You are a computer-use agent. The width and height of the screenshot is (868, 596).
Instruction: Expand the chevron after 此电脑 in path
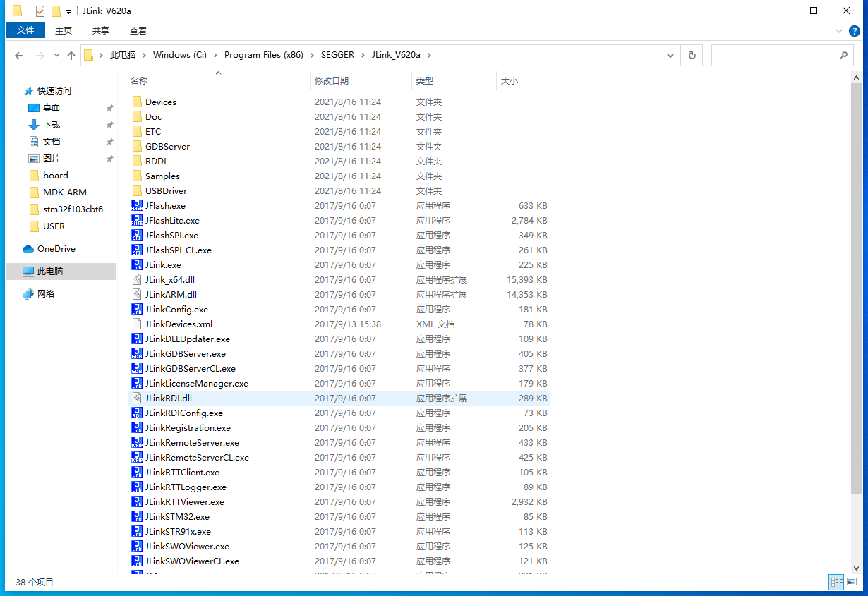pos(145,55)
